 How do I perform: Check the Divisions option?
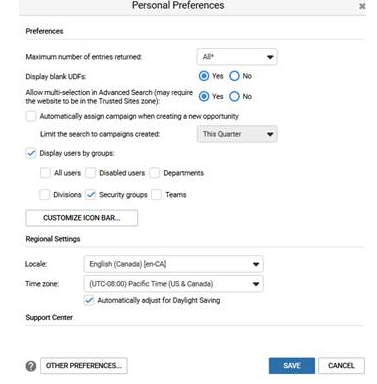[x=44, y=195]
